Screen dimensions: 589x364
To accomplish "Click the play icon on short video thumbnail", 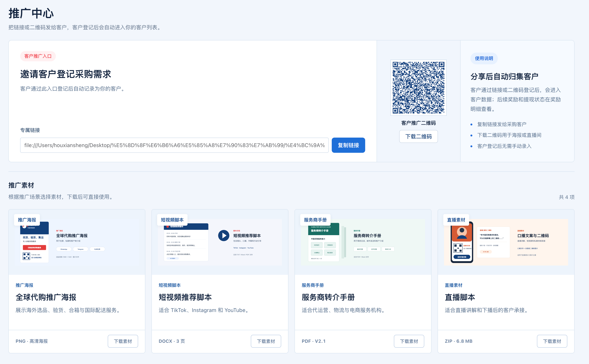I will 224,236.
